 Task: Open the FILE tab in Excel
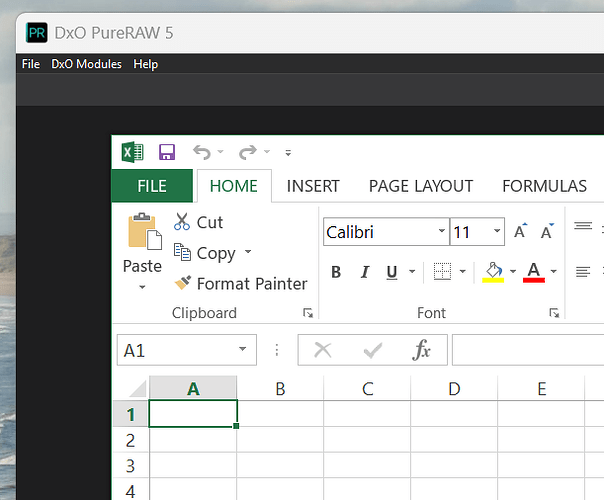pos(152,186)
